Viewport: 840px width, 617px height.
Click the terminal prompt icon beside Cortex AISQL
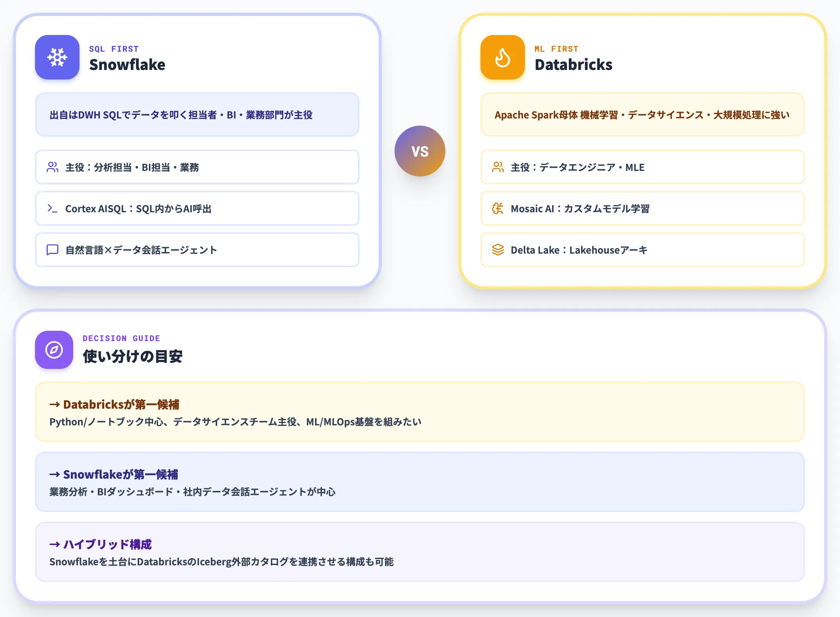[x=52, y=208]
